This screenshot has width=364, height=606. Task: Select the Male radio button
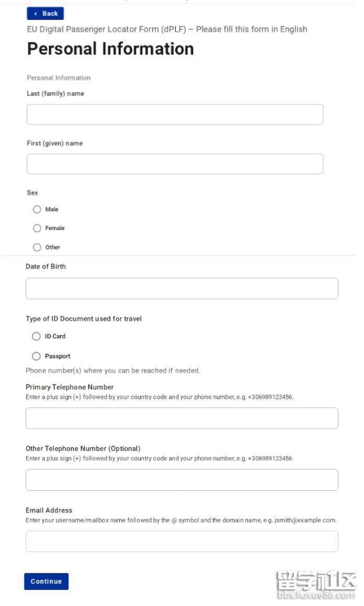tap(37, 209)
